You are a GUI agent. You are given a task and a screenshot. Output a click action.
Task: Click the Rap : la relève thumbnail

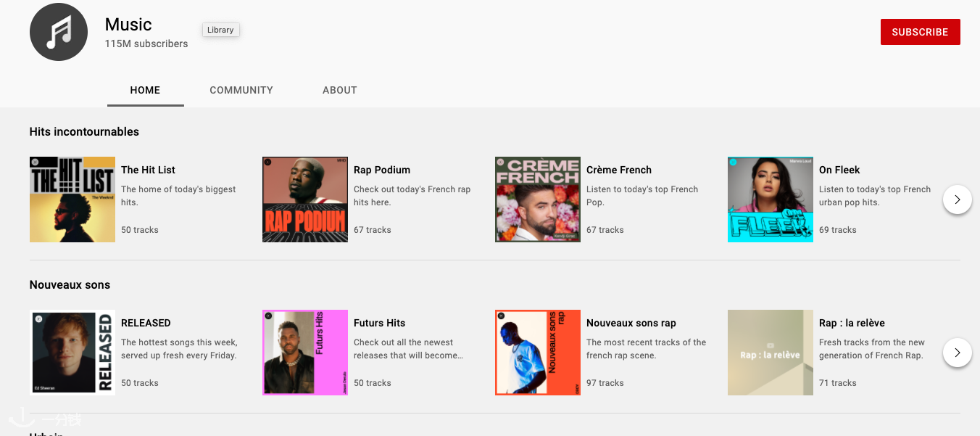771,353
